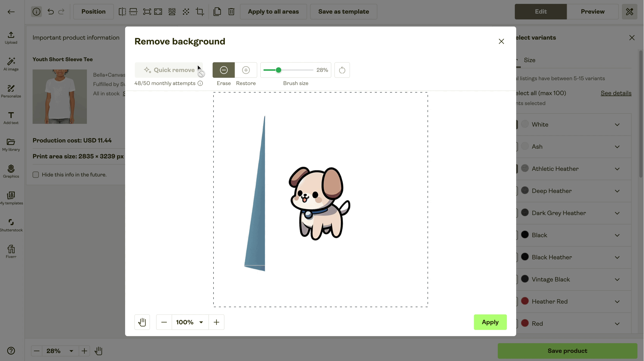Viewport: 644px width, 361px height.
Task: Adjust the brush size slider
Action: click(279, 70)
